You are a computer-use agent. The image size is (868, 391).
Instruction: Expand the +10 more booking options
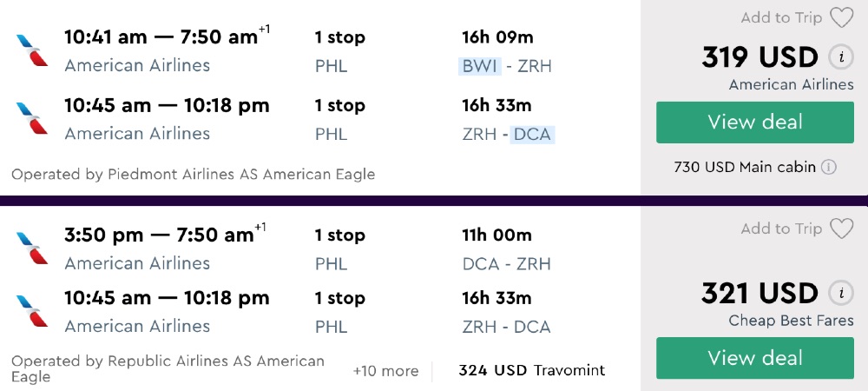click(385, 371)
